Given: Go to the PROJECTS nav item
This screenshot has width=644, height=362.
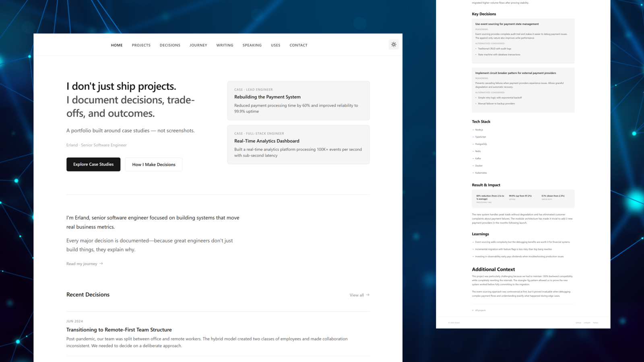Looking at the screenshot, I should click(x=141, y=45).
